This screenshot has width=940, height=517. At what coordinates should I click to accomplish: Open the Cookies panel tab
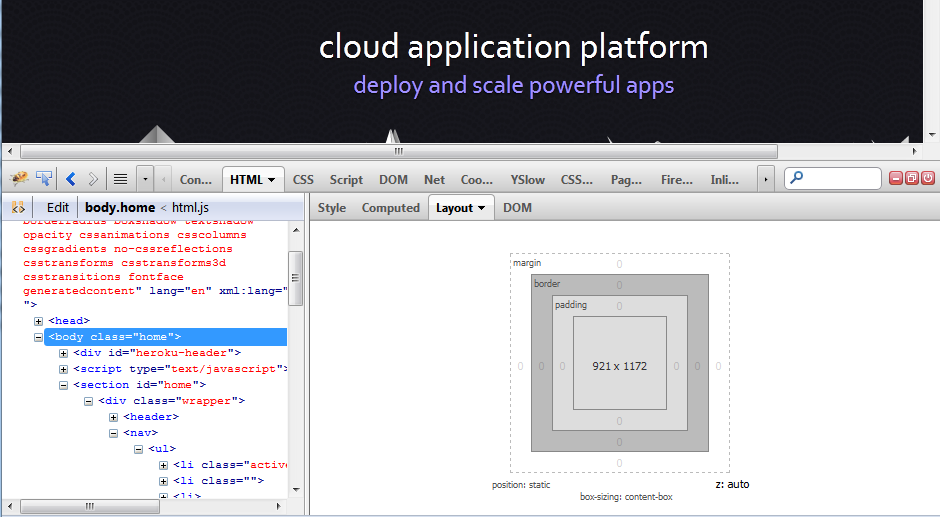coord(477,179)
